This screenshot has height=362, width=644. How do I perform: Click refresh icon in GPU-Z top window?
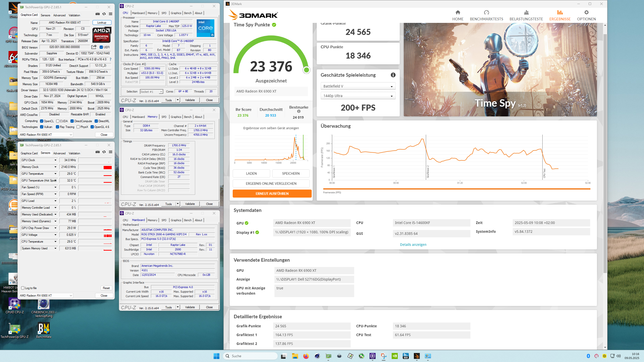(104, 14)
